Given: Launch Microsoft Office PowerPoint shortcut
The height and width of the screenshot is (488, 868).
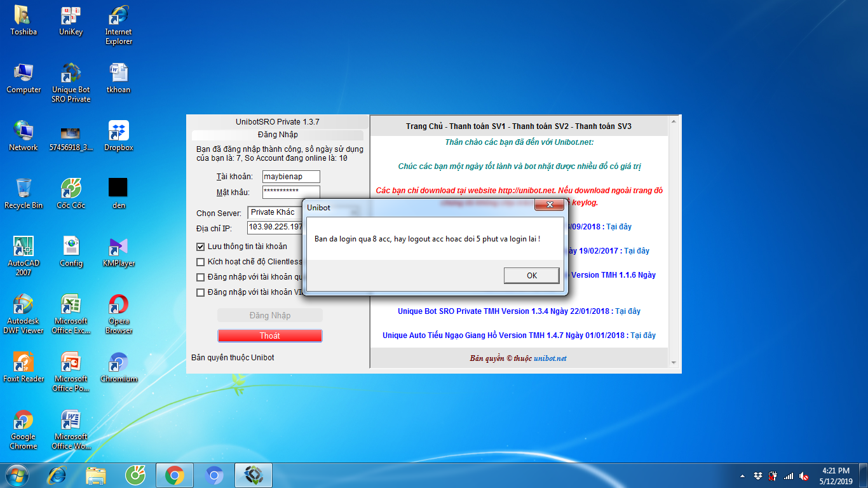Looking at the screenshot, I should click(71, 372).
